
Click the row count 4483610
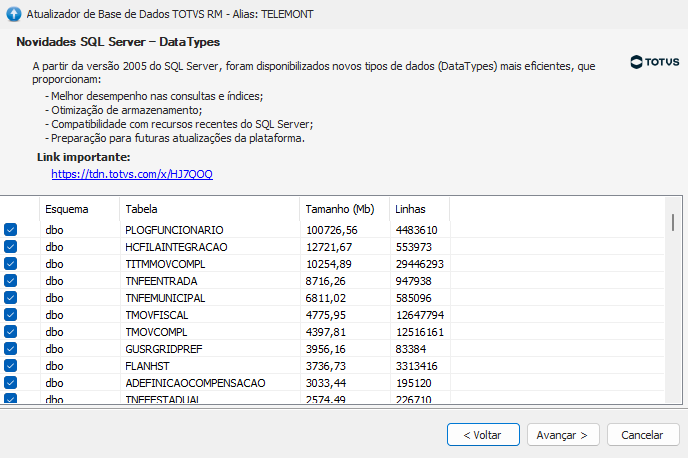[x=416, y=230]
